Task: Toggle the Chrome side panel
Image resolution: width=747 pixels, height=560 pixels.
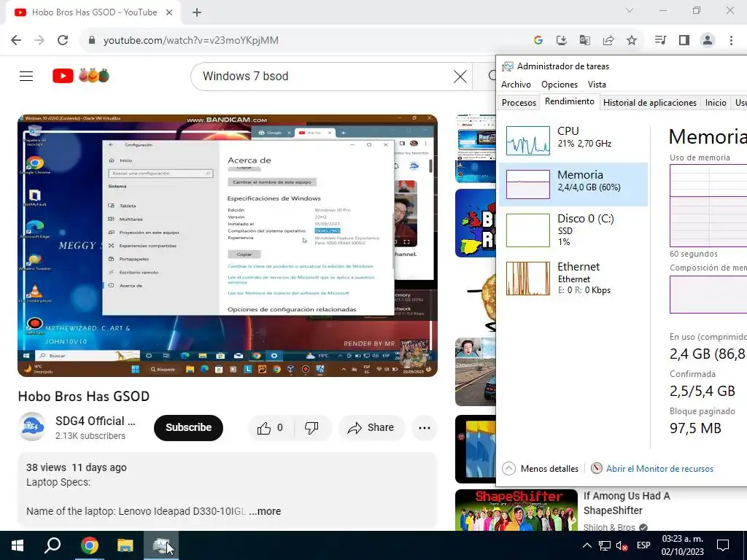Action: click(684, 40)
